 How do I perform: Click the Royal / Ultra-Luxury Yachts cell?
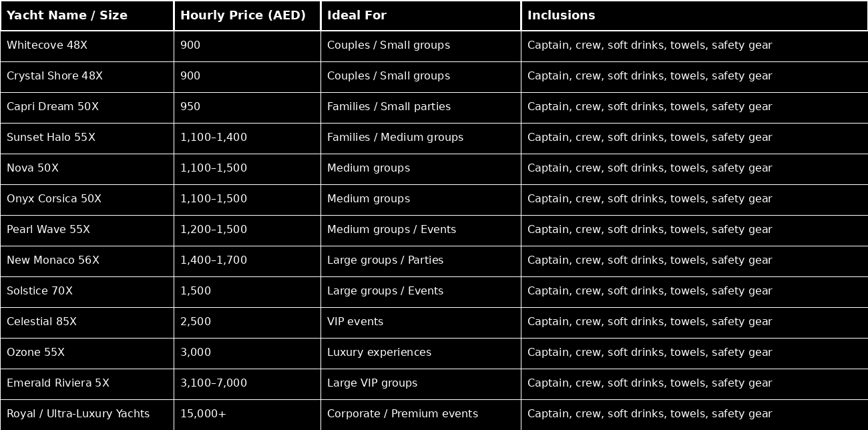click(x=78, y=414)
